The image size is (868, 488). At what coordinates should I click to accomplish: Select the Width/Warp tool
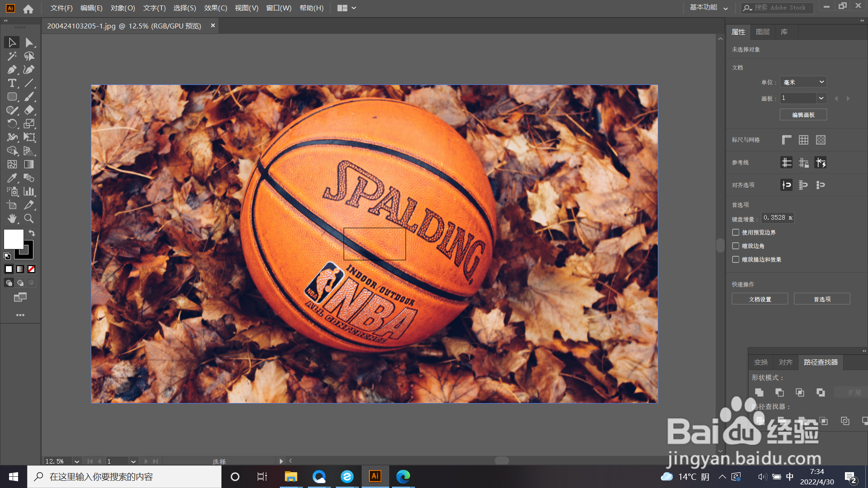(x=12, y=137)
